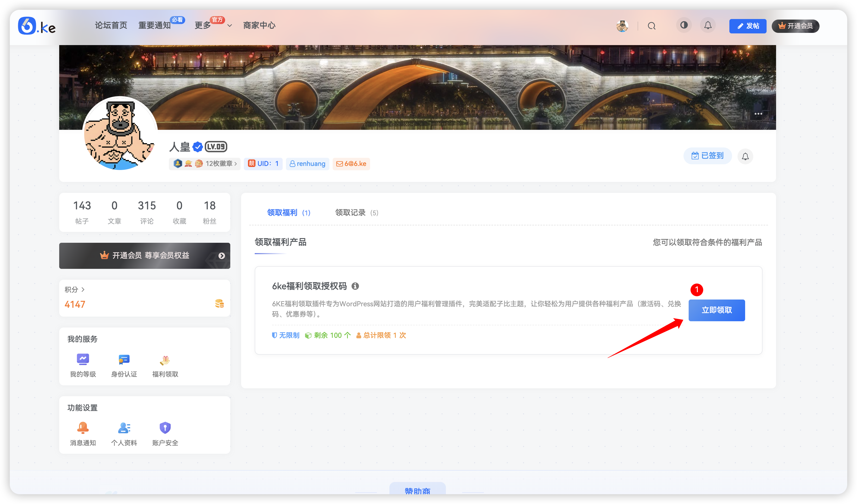Click the 发帖 post button

coord(748,26)
